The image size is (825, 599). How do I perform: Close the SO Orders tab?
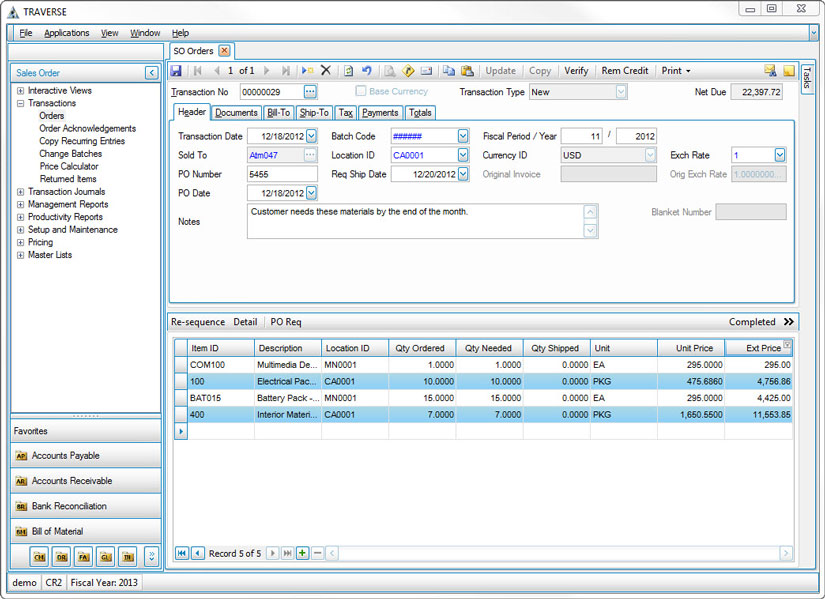(x=225, y=51)
